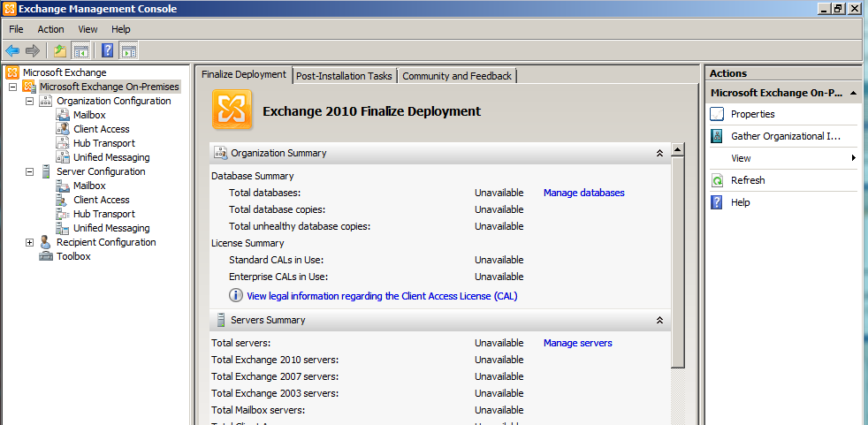The width and height of the screenshot is (868, 425).
Task: Click the Refresh icon in Actions pane
Action: pos(717,180)
